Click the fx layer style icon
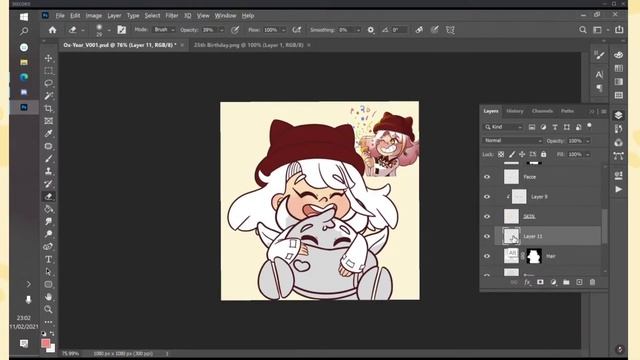Image resolution: width=640 pixels, height=360 pixels. pyautogui.click(x=527, y=282)
